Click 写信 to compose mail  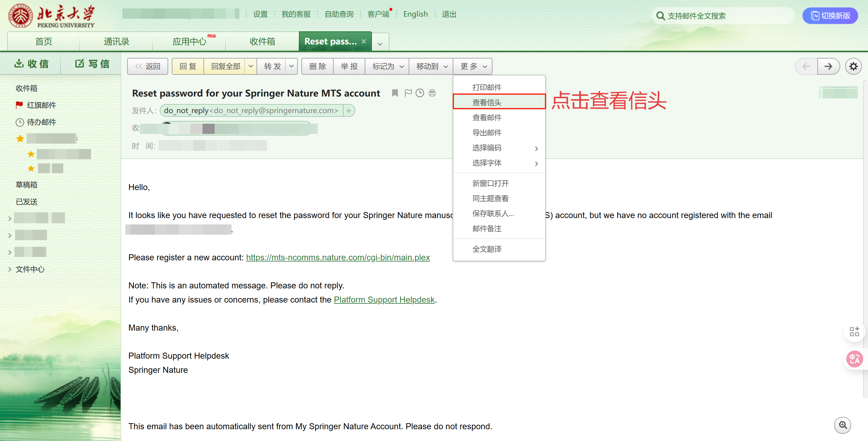click(x=92, y=64)
